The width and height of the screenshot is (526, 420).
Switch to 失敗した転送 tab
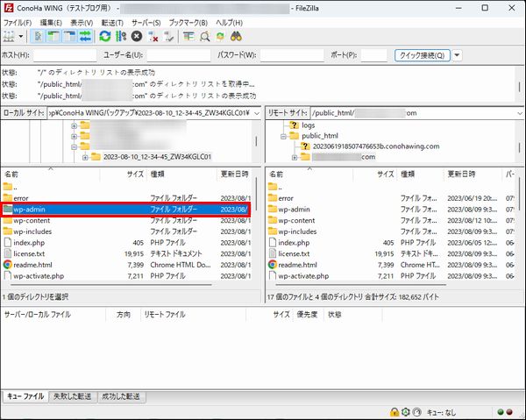pyautogui.click(x=73, y=396)
